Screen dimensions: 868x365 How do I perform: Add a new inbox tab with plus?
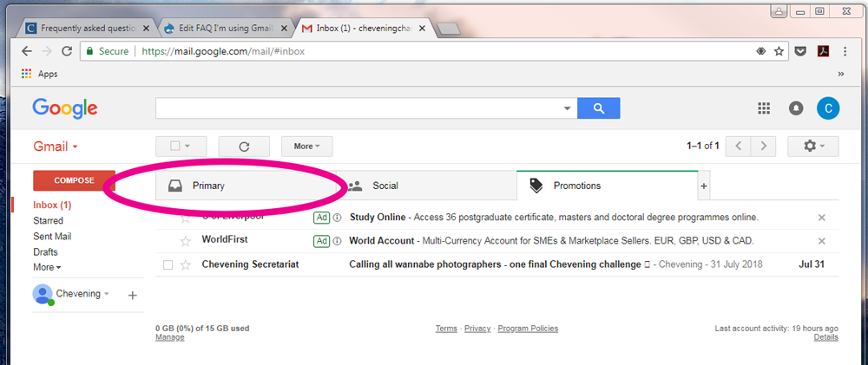(x=704, y=186)
